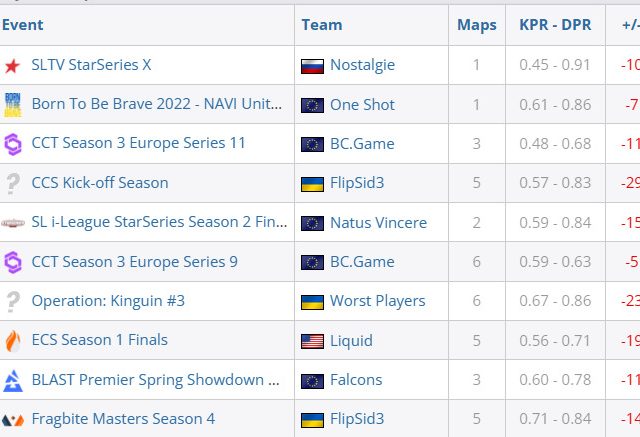Open the Worst Players team link

point(377,301)
